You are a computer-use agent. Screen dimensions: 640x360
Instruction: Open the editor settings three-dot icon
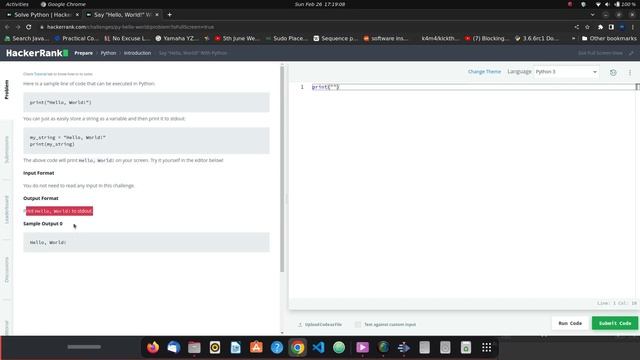pyautogui.click(x=630, y=72)
